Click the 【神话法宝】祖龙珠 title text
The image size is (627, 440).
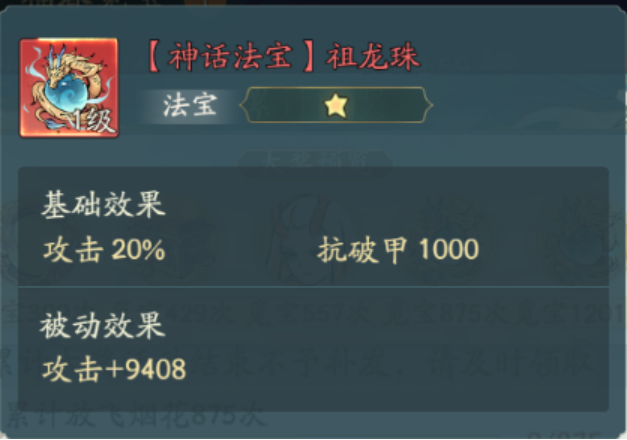pos(283,57)
